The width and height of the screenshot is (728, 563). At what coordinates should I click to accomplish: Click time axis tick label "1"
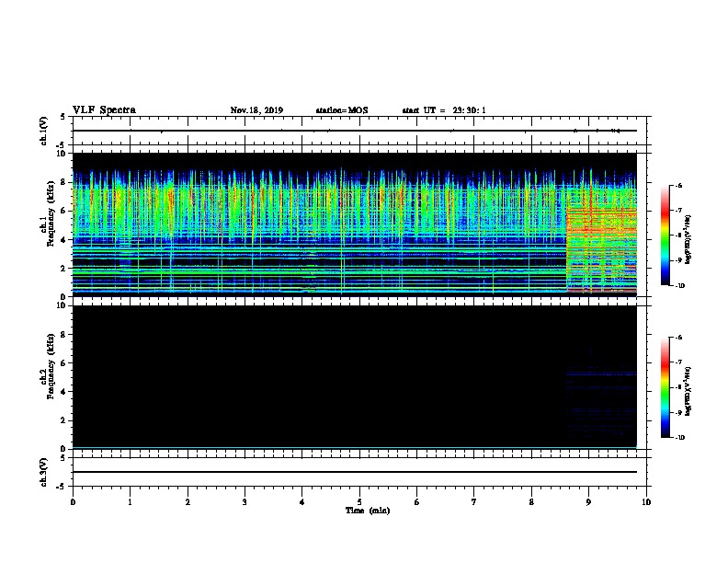(x=130, y=501)
